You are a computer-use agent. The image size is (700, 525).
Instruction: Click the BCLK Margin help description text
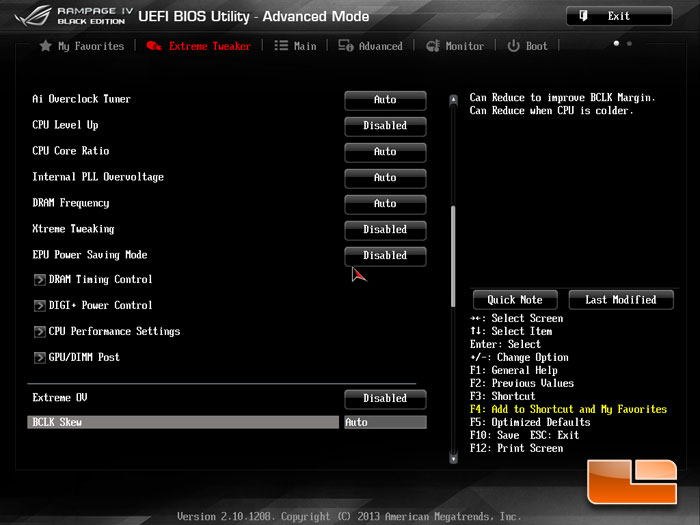(562, 104)
